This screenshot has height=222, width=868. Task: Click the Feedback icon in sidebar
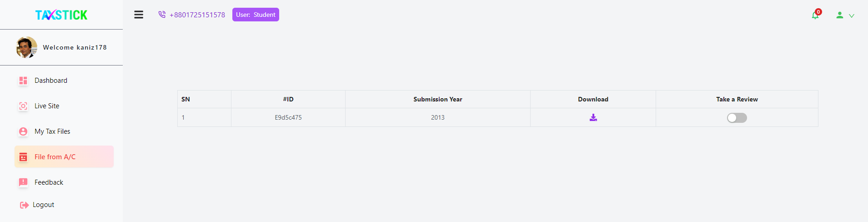[x=23, y=182]
